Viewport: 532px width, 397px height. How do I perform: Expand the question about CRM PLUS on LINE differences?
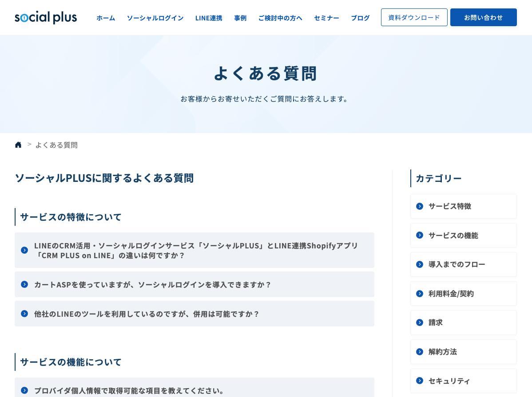(195, 250)
